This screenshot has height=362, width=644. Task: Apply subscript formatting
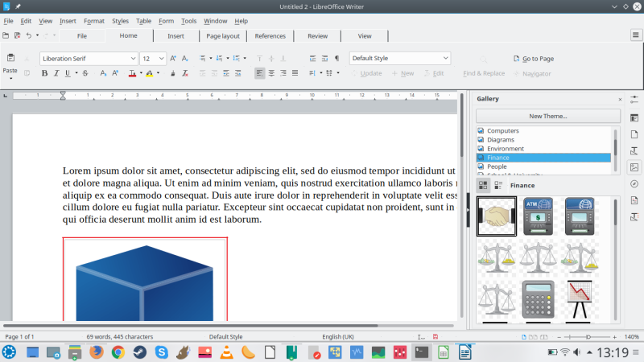coord(103,73)
